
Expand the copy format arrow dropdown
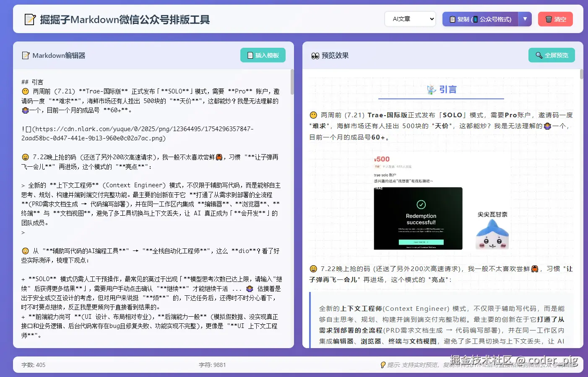click(x=525, y=19)
